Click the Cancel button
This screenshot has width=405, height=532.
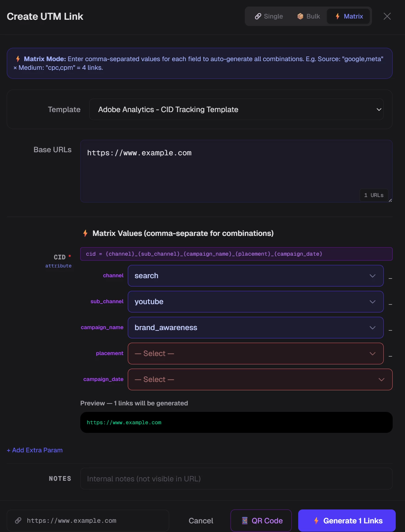pyautogui.click(x=201, y=521)
